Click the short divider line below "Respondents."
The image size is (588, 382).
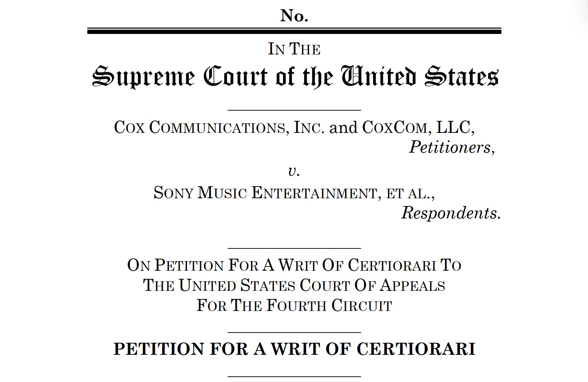pos(294,248)
